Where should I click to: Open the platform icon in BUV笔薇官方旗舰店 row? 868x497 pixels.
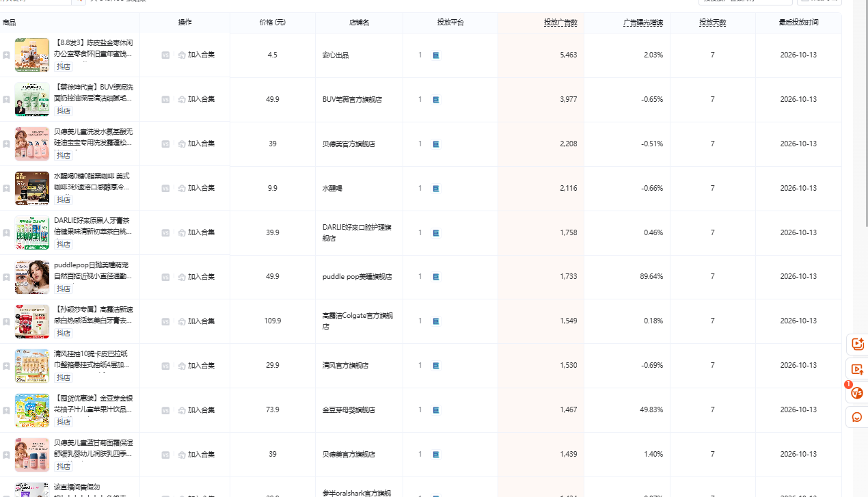[x=436, y=99]
